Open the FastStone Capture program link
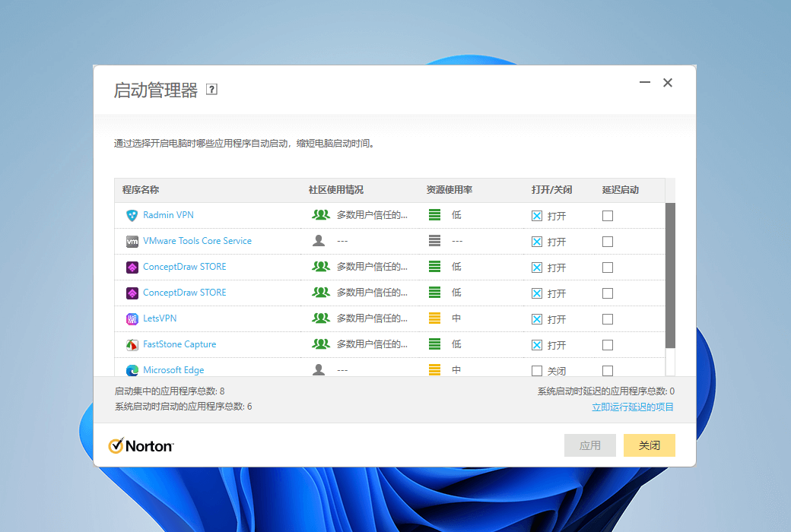 [179, 344]
